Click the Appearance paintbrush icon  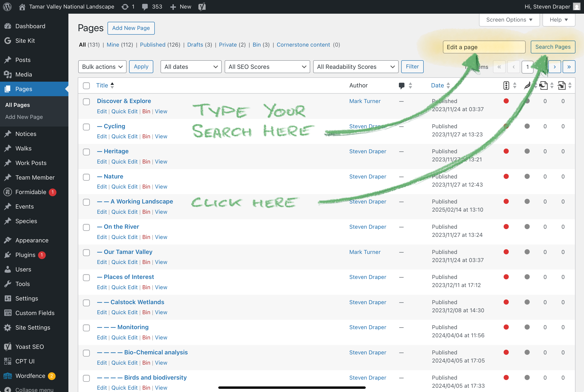(x=8, y=240)
